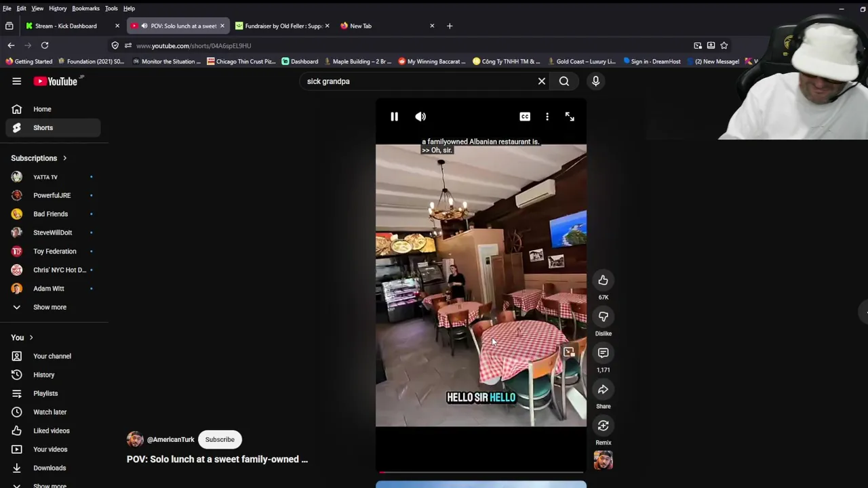Click the search magnifier button
This screenshot has height=488, width=868.
pyautogui.click(x=564, y=81)
